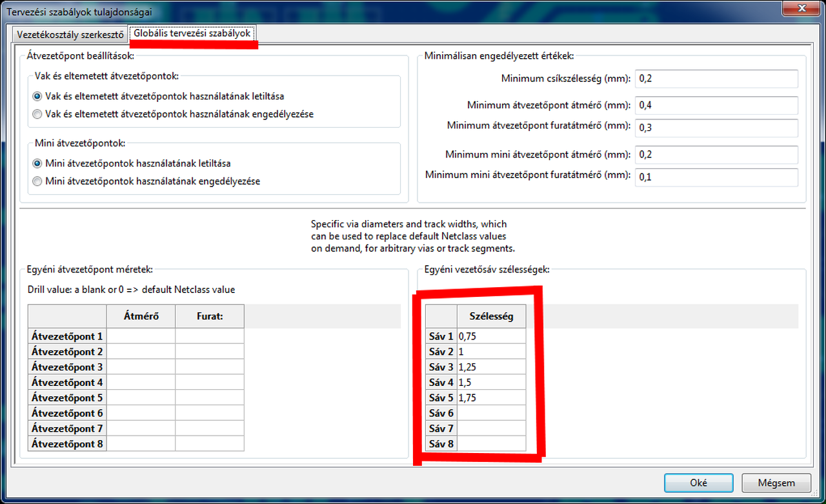
Task: Enable the blind and buried vias engedélyezése option
Action: coord(37,114)
